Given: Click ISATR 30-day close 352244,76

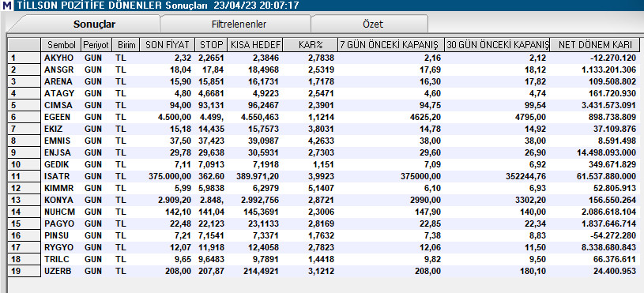Looking at the screenshot, I should pos(525,176).
